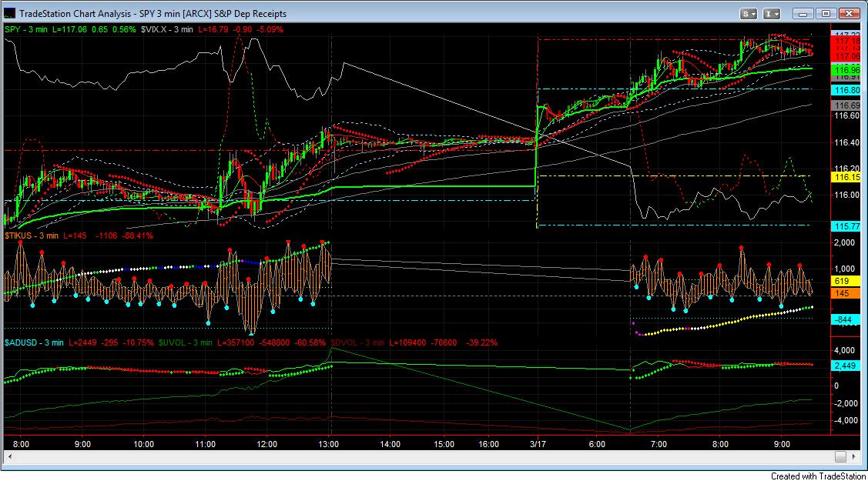Click the yellow 619 tick marker

pos(846,281)
